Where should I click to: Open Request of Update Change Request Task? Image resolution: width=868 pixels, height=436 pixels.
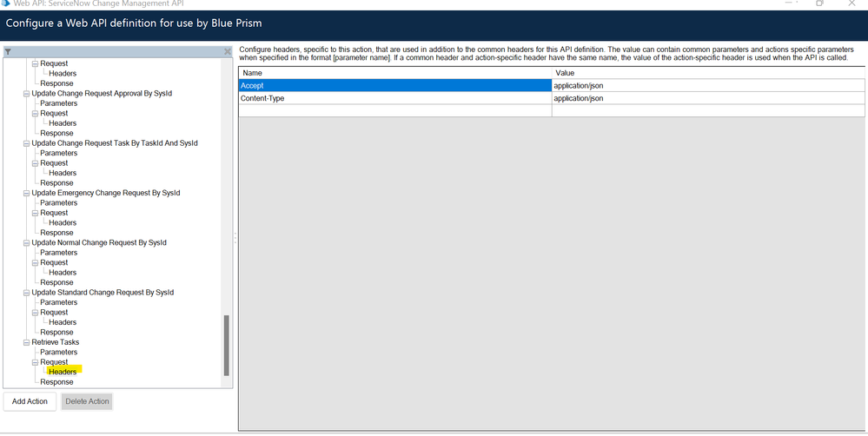(x=54, y=163)
